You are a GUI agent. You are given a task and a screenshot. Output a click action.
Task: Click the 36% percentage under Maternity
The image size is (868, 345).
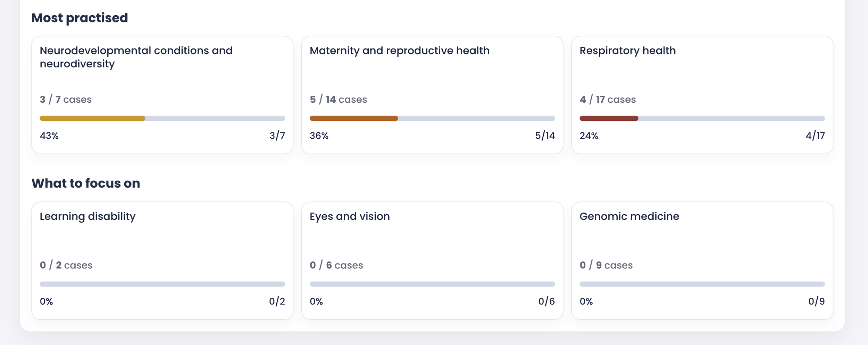pos(319,136)
